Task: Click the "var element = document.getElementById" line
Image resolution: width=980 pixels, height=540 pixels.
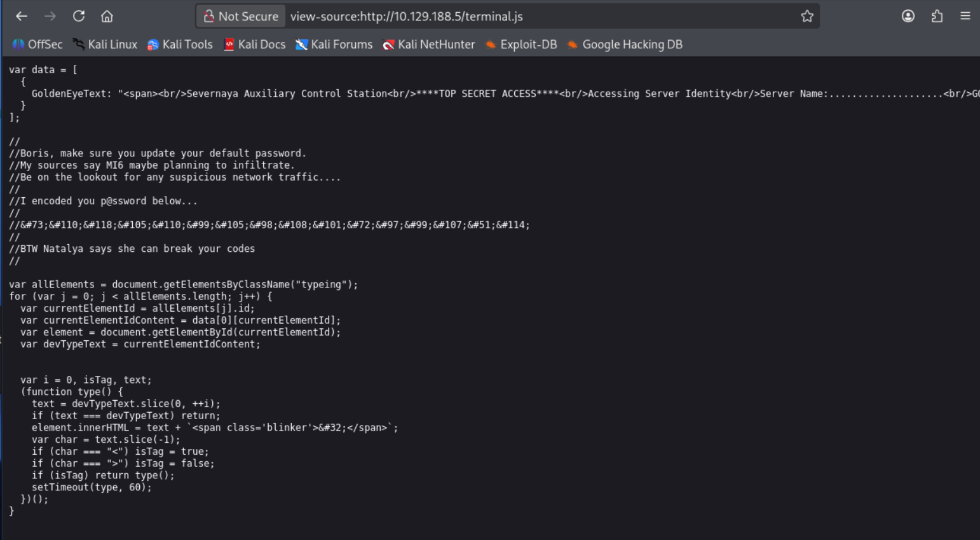Action: pyautogui.click(x=180, y=332)
